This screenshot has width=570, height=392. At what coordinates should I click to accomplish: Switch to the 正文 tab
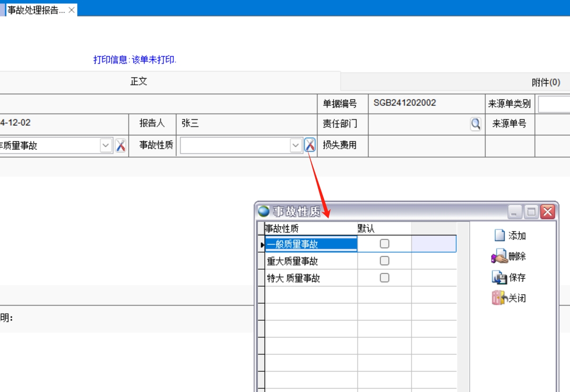click(139, 81)
